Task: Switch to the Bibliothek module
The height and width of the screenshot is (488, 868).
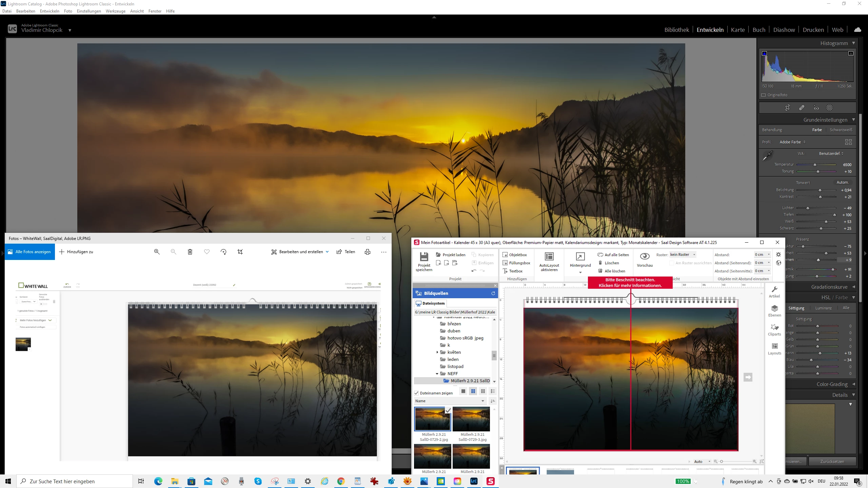Action: (676, 30)
